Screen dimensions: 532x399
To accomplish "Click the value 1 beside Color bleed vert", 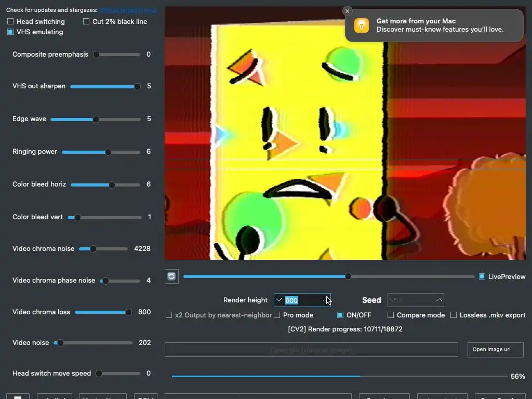I will 149,217.
